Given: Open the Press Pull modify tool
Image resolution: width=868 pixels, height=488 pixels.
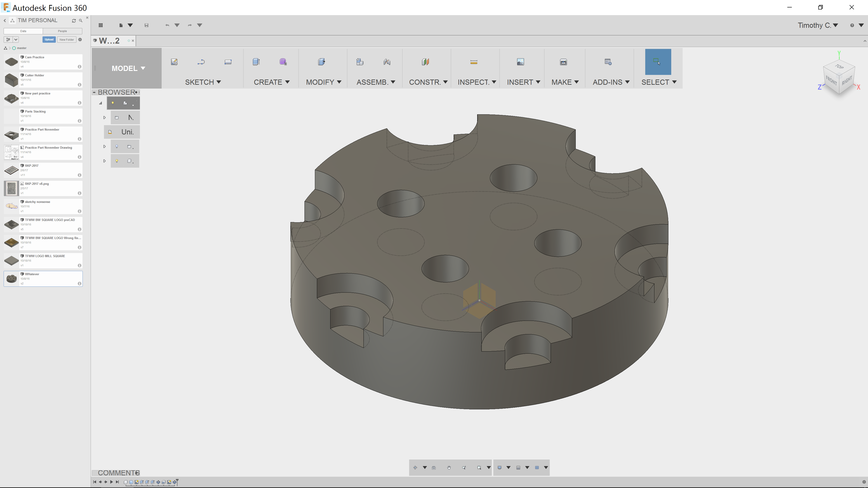Looking at the screenshot, I should pos(321,62).
